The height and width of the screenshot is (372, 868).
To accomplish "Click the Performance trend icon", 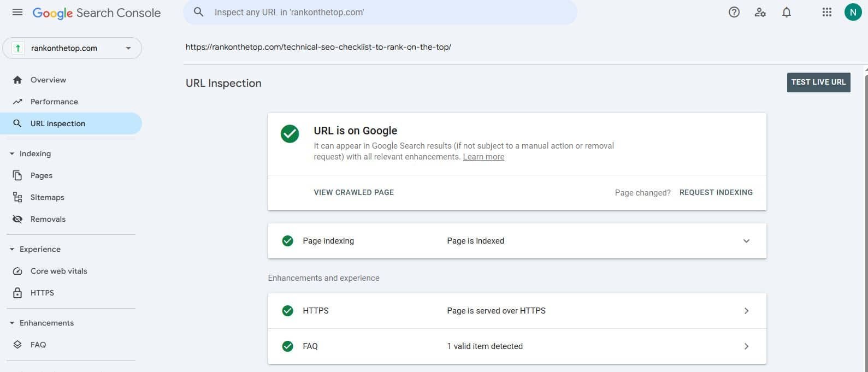I will coord(17,102).
